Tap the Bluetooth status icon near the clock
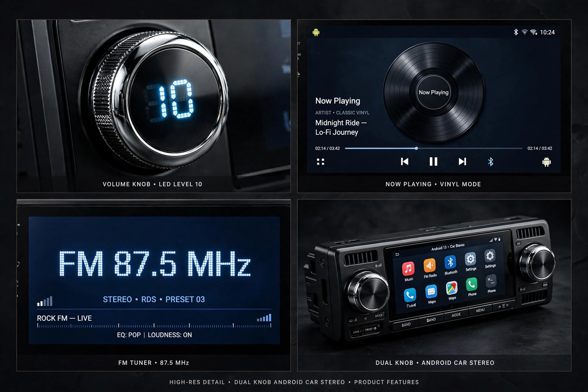Image resolution: width=588 pixels, height=392 pixels. [x=516, y=32]
